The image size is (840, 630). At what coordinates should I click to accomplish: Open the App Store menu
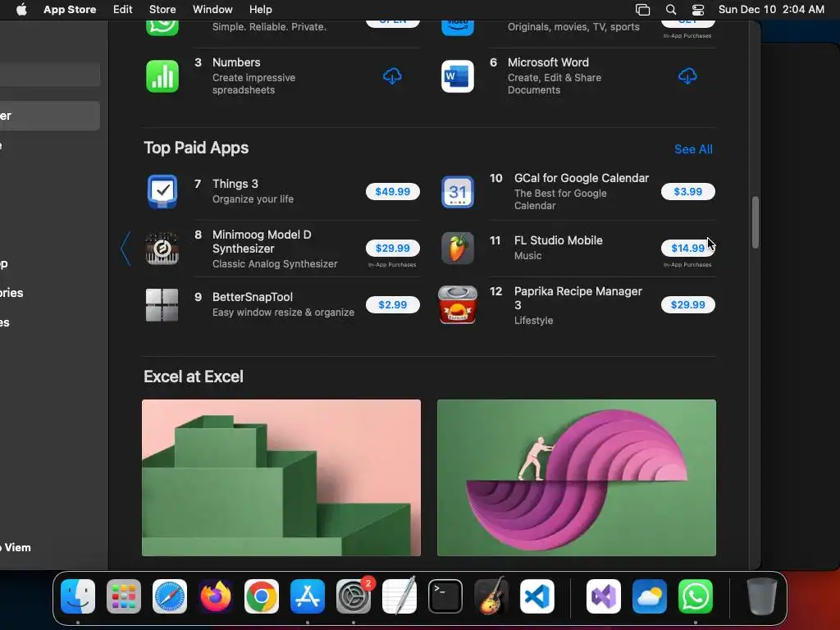(x=70, y=10)
